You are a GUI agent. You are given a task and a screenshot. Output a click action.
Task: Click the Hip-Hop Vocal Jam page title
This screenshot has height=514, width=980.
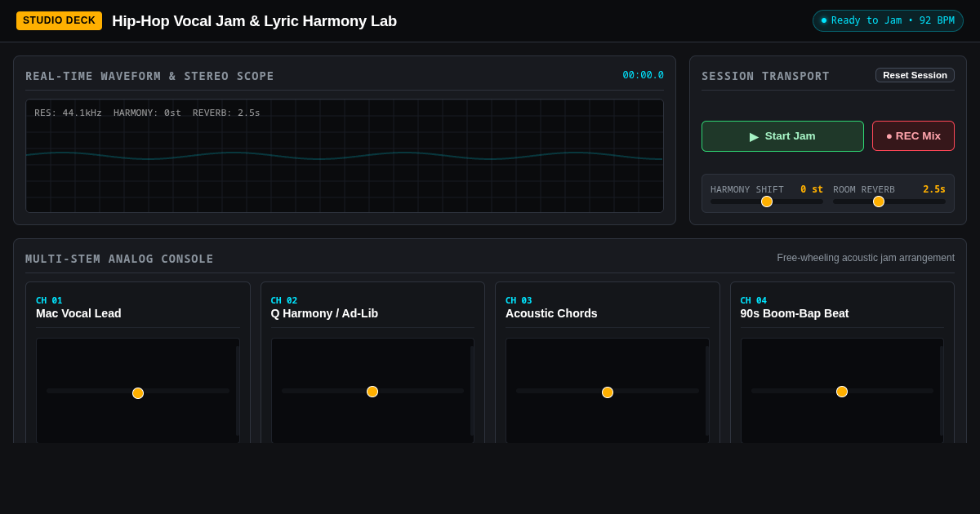(x=254, y=21)
